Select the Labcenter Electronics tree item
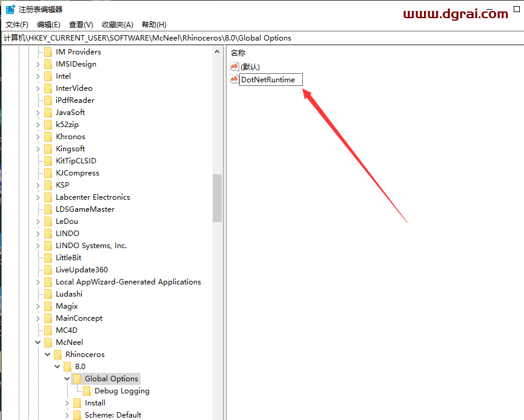524x420 pixels. tap(93, 197)
